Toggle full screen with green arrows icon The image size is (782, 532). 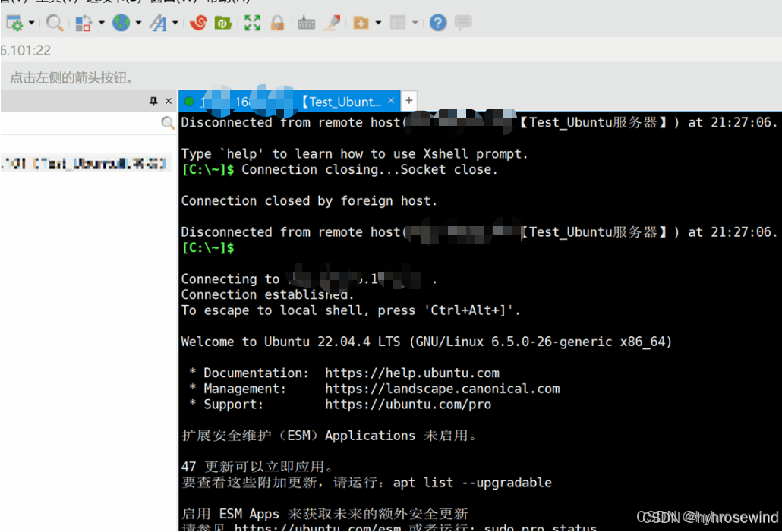click(252, 23)
